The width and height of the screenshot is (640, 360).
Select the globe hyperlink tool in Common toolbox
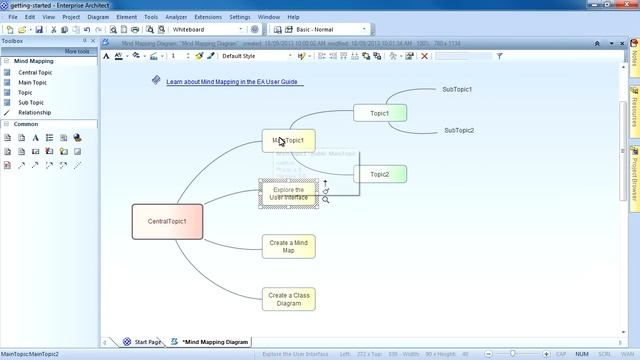point(77,138)
